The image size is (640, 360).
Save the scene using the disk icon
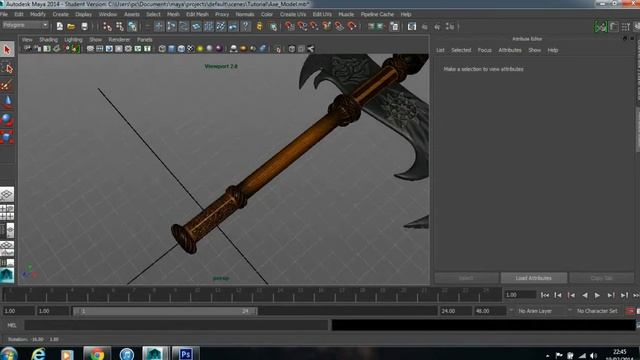point(84,27)
